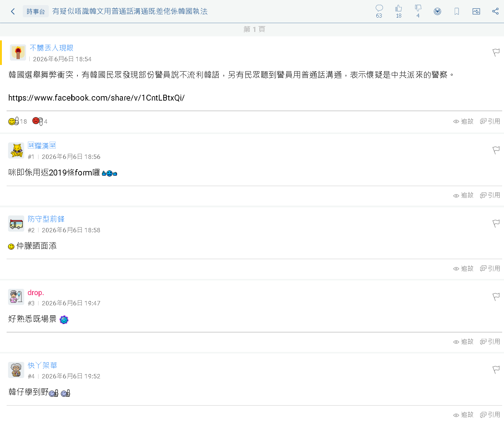Flag reply #1
This screenshot has height=421, width=504.
point(496,150)
